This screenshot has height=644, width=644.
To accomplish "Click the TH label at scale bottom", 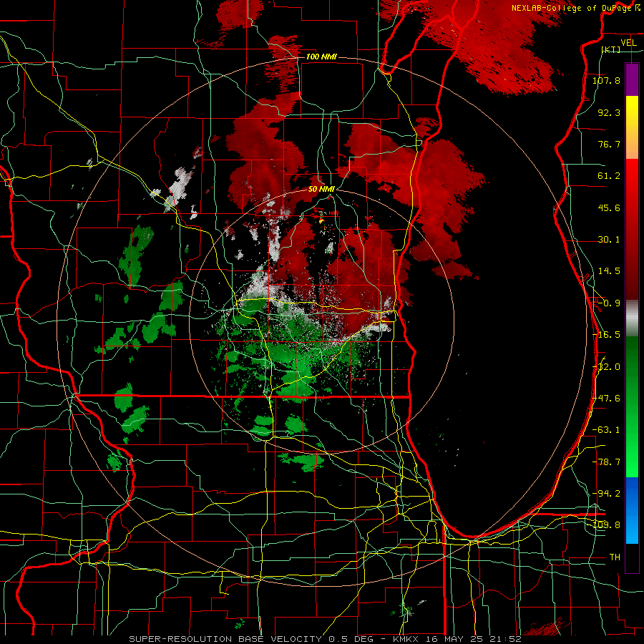I will point(615,557).
